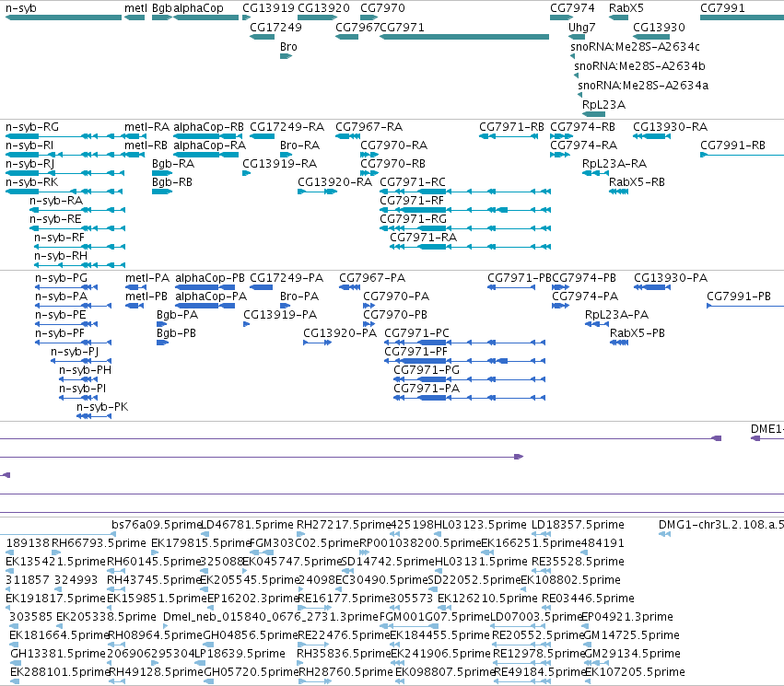Click the alphaCop-RB transcript label
Screen dimensions: 784x686
click(x=208, y=127)
